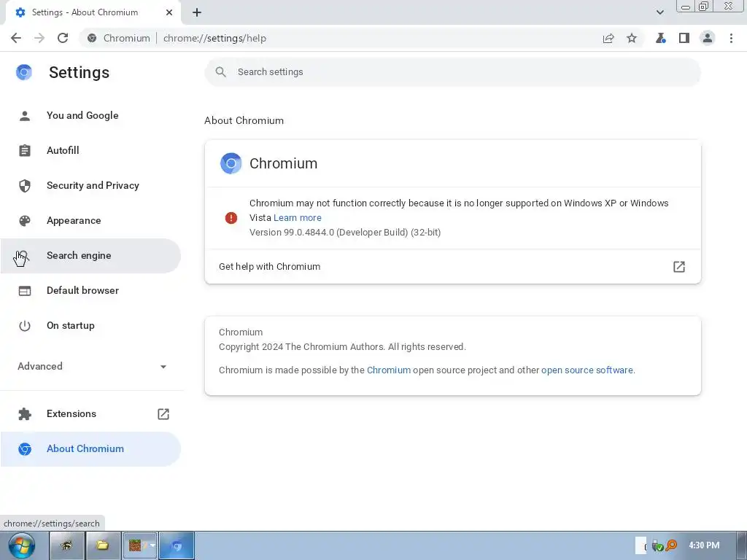
Task: Click the Copyright 2024 The Chromium Authors text
Action: coord(342,346)
